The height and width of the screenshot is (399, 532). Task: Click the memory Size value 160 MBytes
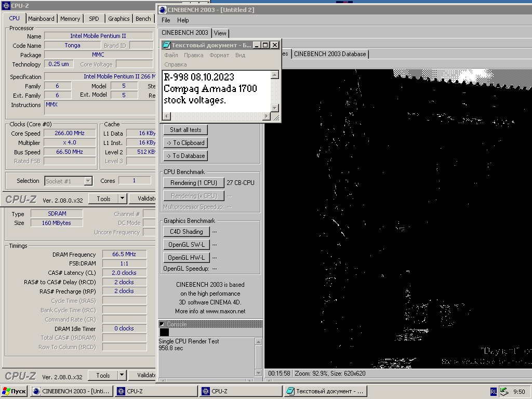(x=57, y=223)
